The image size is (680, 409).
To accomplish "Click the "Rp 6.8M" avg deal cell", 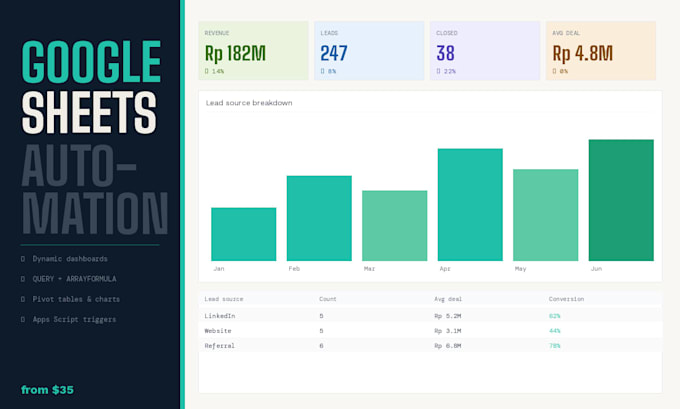I will pyautogui.click(x=448, y=346).
